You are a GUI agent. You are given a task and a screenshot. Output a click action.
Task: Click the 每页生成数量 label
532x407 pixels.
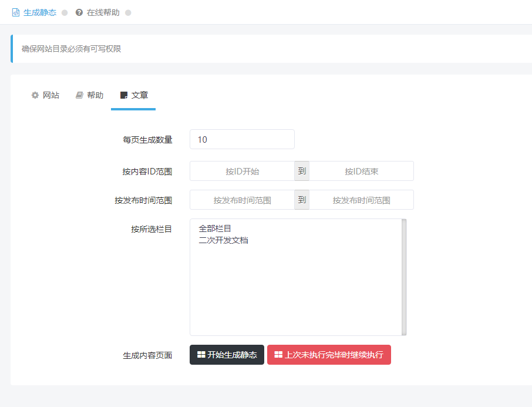coord(147,140)
